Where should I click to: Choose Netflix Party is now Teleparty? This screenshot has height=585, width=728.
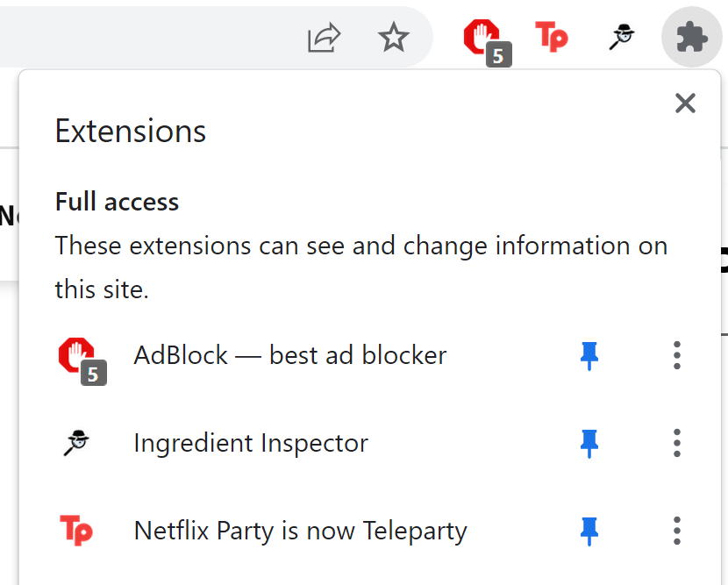click(300, 531)
